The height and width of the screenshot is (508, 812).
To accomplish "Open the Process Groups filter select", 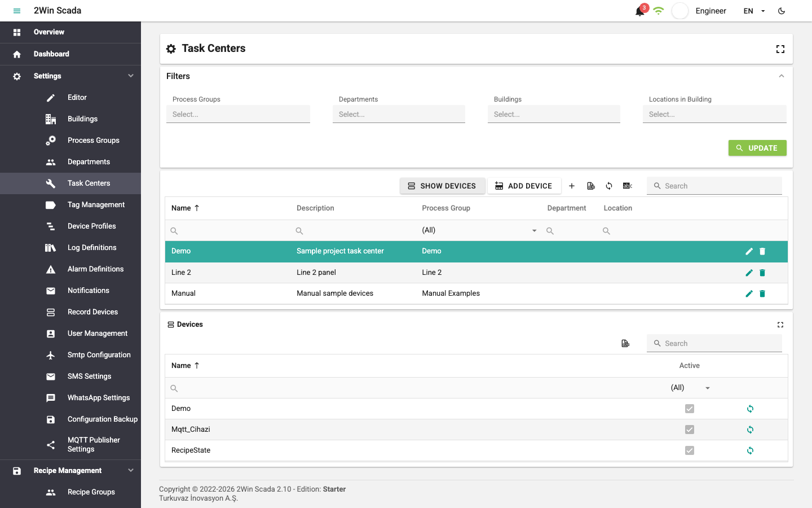I will point(238,114).
